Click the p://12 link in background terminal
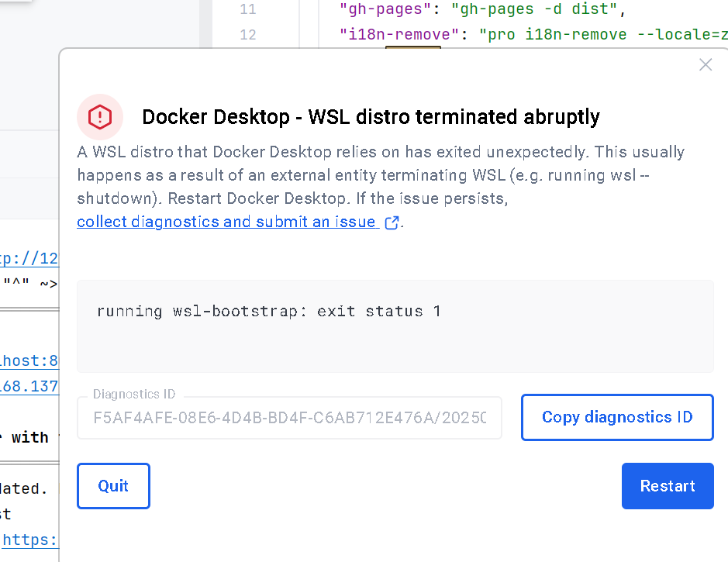Viewport: 728px width, 562px height. (29, 258)
